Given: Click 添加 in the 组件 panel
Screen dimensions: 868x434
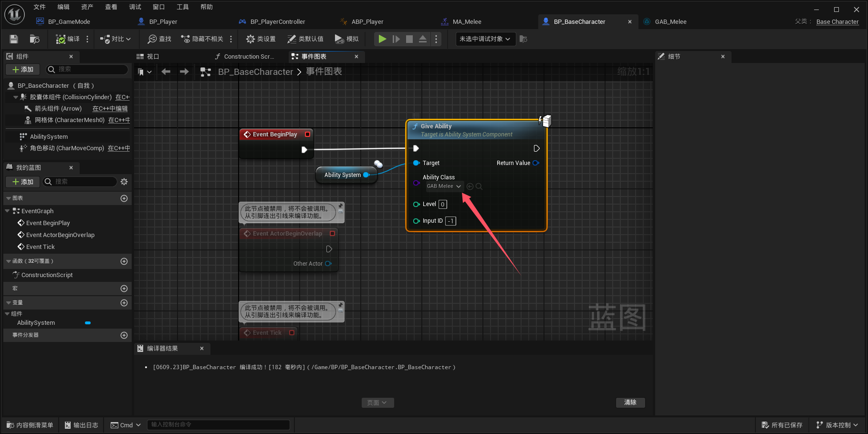Looking at the screenshot, I should [22, 70].
